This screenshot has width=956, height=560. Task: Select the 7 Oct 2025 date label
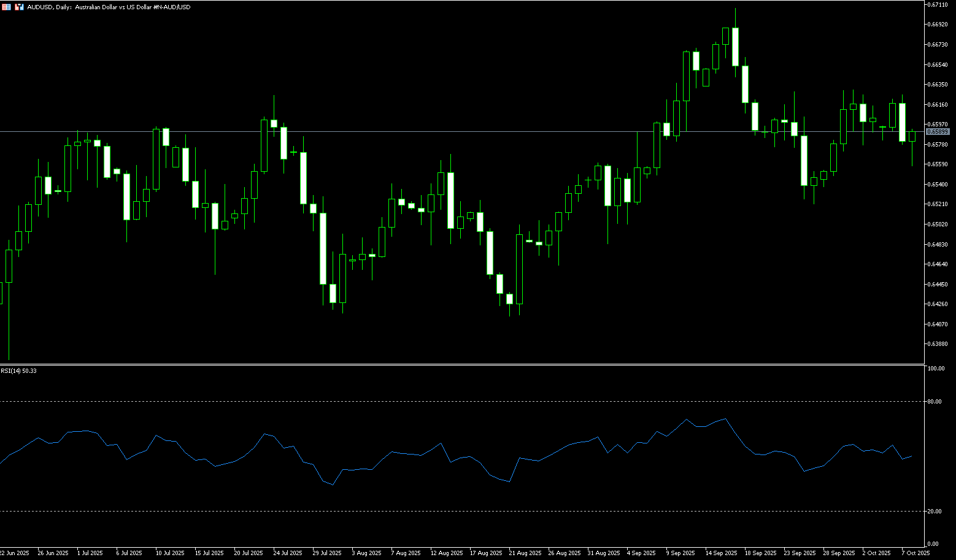tap(916, 553)
